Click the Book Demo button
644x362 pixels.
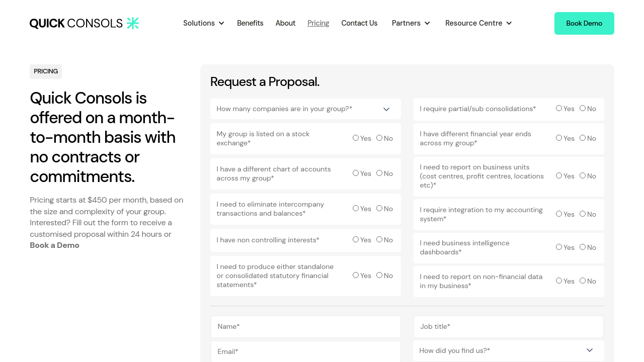point(584,23)
